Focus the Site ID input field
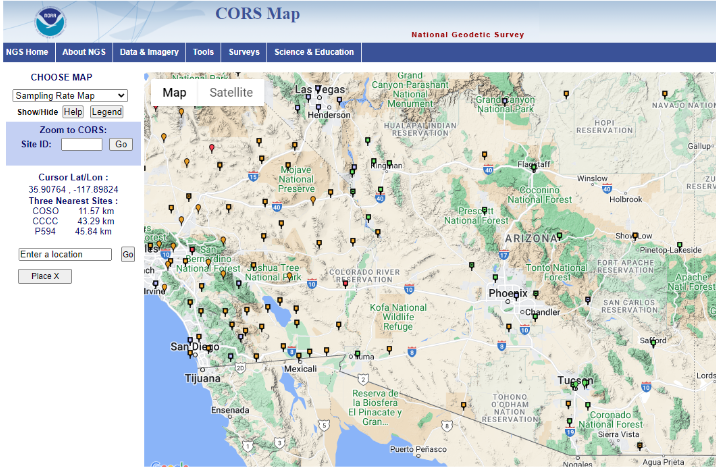Screen dimensions: 716x473 pyautogui.click(x=82, y=144)
